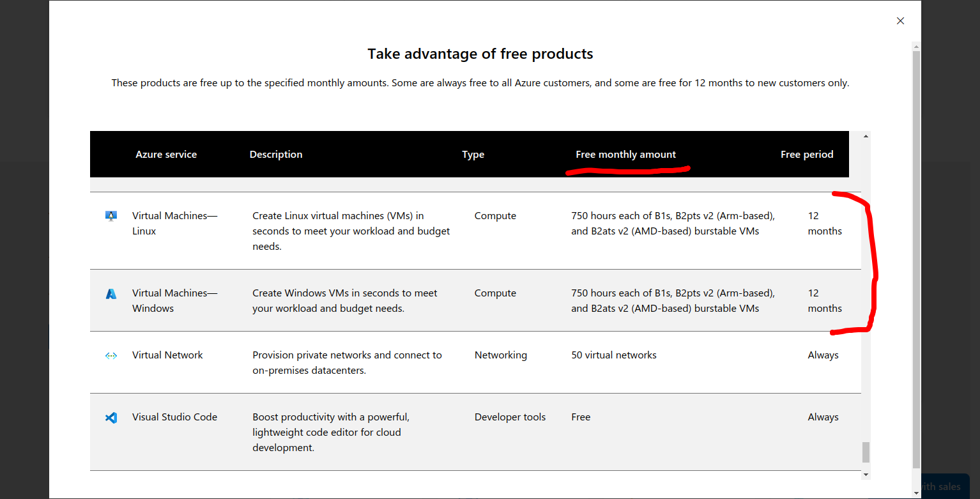Click the Visual Studio Code icon
This screenshot has width=980, height=499.
[x=111, y=417]
